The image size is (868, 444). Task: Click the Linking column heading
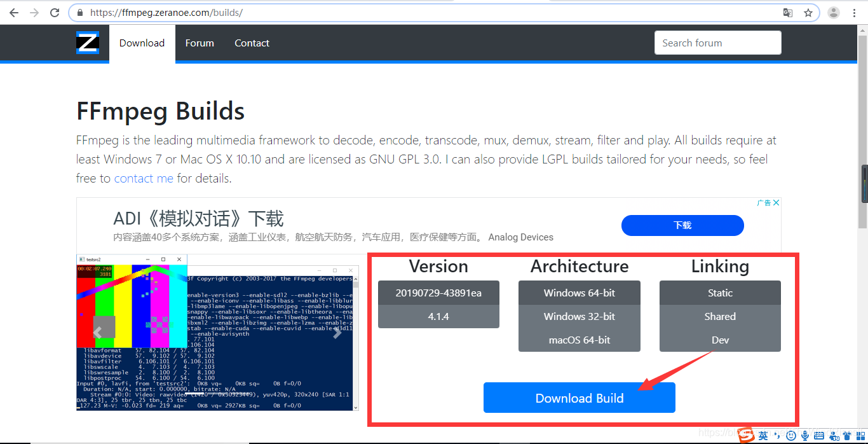[x=720, y=266]
